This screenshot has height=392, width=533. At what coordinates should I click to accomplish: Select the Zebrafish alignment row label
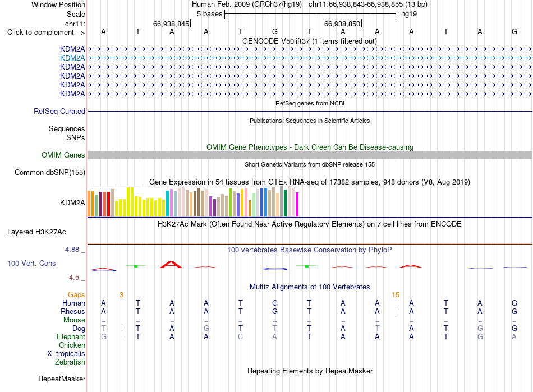coord(70,362)
